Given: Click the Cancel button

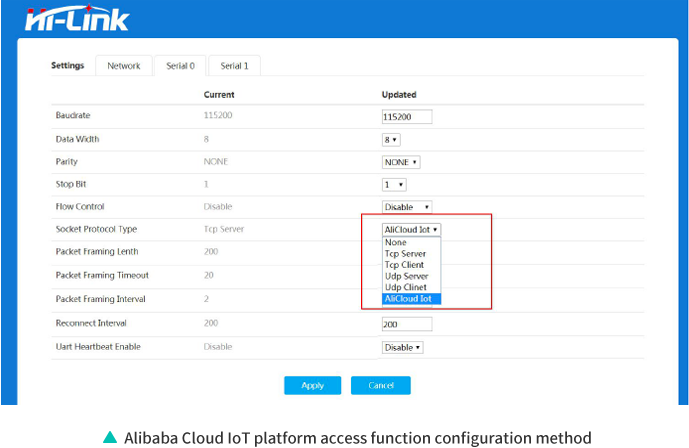Looking at the screenshot, I should (x=381, y=385).
